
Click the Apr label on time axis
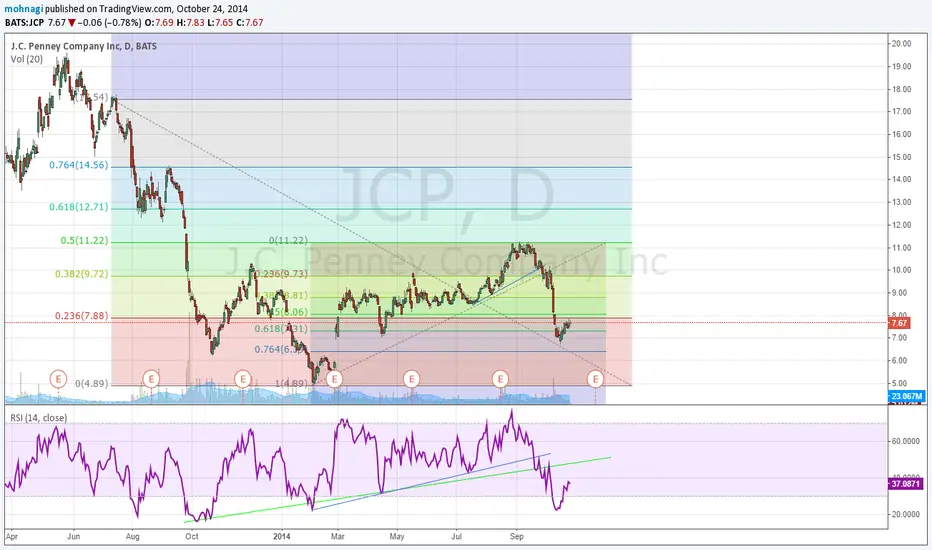(12, 536)
